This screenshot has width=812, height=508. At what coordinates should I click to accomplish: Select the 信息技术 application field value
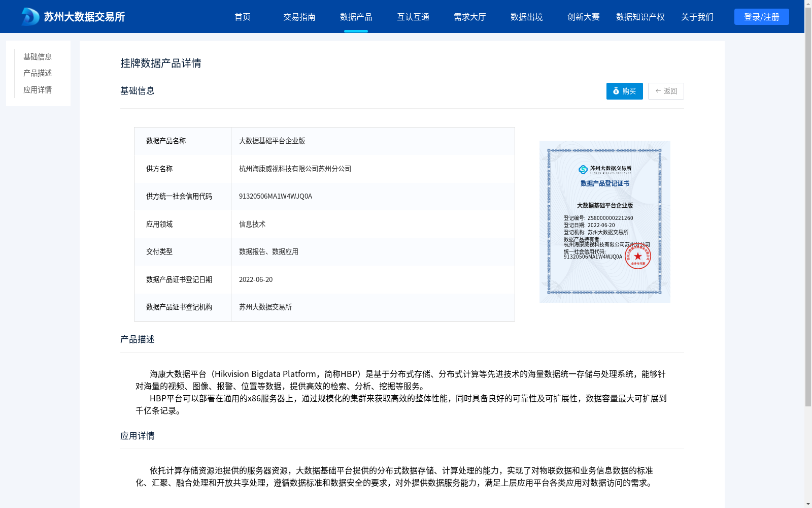pyautogui.click(x=252, y=224)
